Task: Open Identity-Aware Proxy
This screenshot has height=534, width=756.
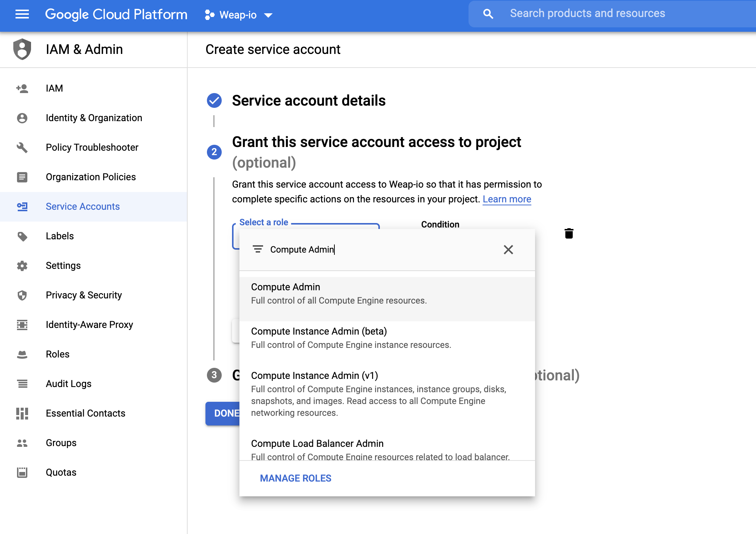Action: tap(93, 325)
